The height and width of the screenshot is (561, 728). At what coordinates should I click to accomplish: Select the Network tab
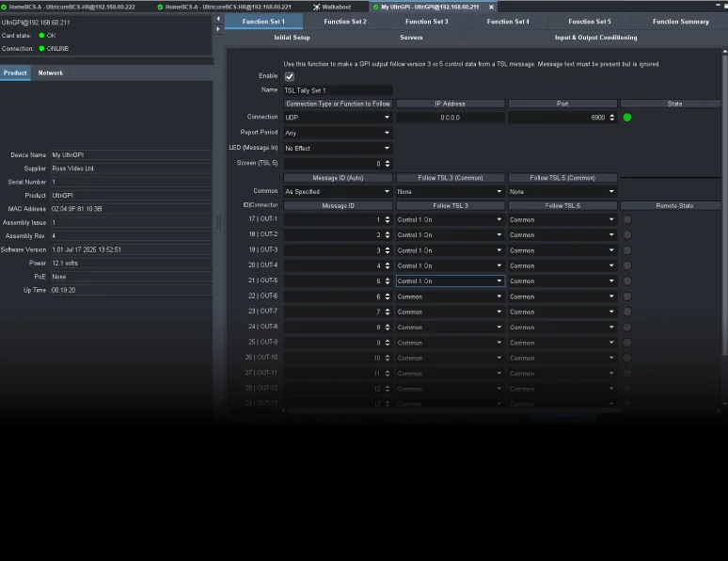(51, 73)
